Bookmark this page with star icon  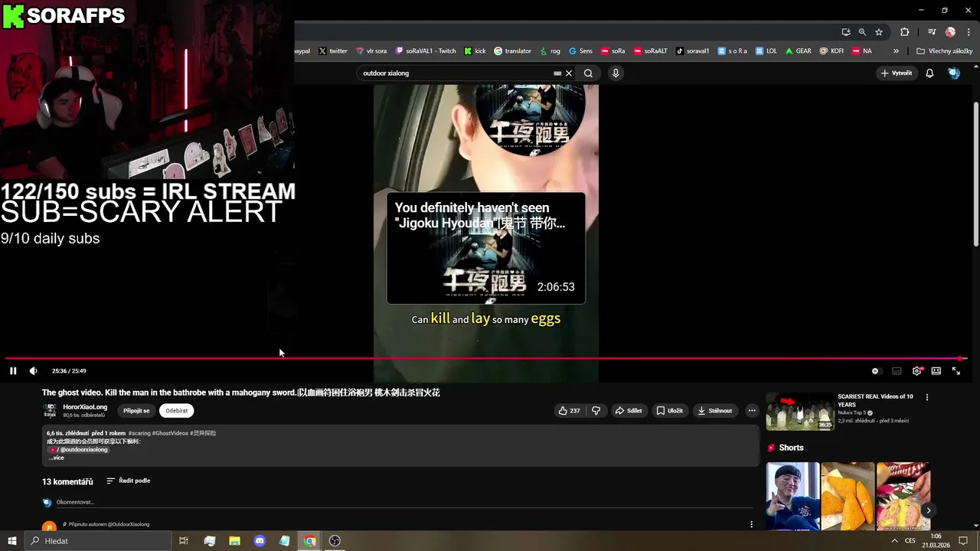point(879,32)
